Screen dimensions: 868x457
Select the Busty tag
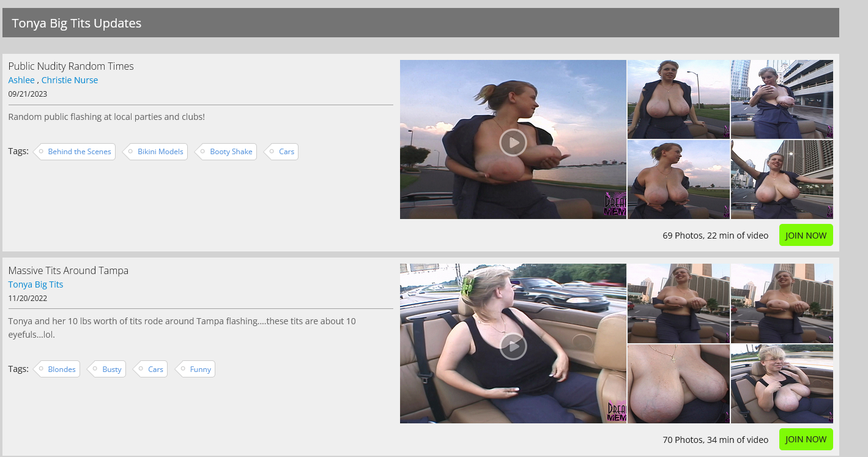(111, 370)
